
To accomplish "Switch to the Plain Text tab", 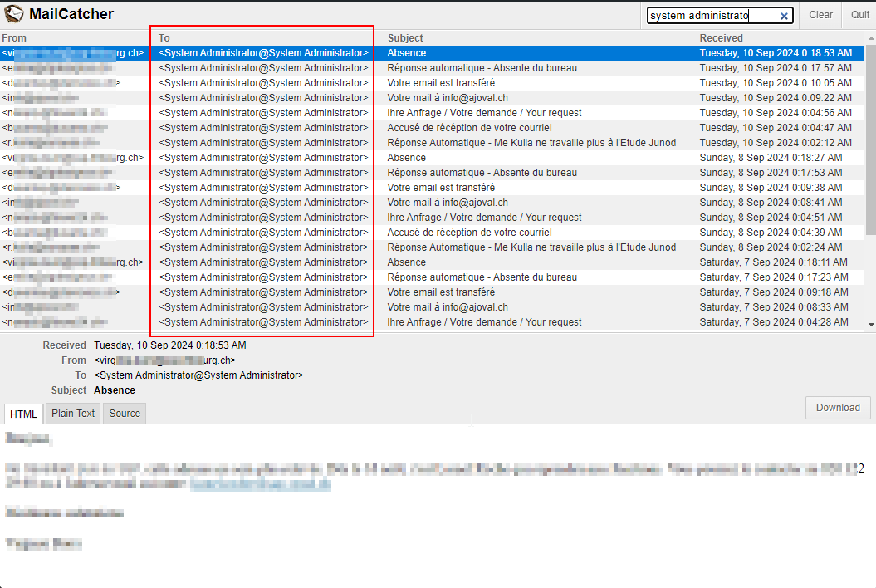I will tap(73, 414).
